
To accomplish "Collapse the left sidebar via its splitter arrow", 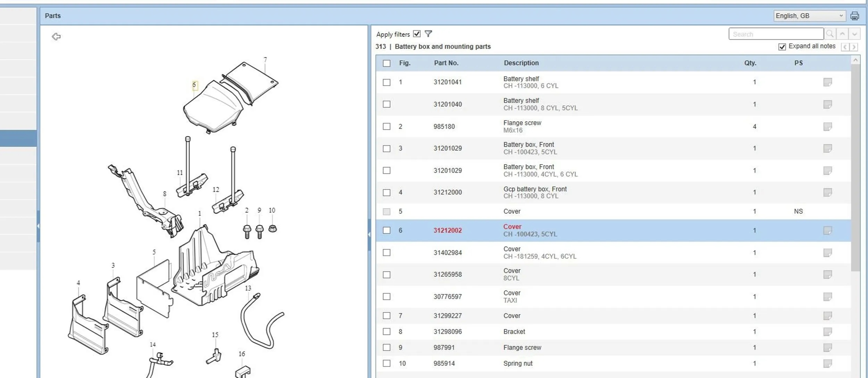I will 38,226.
